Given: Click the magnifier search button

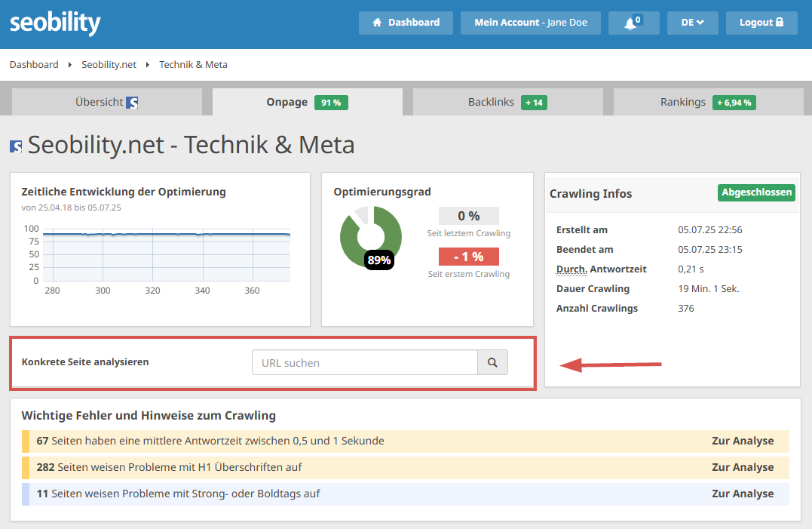Looking at the screenshot, I should (492, 362).
